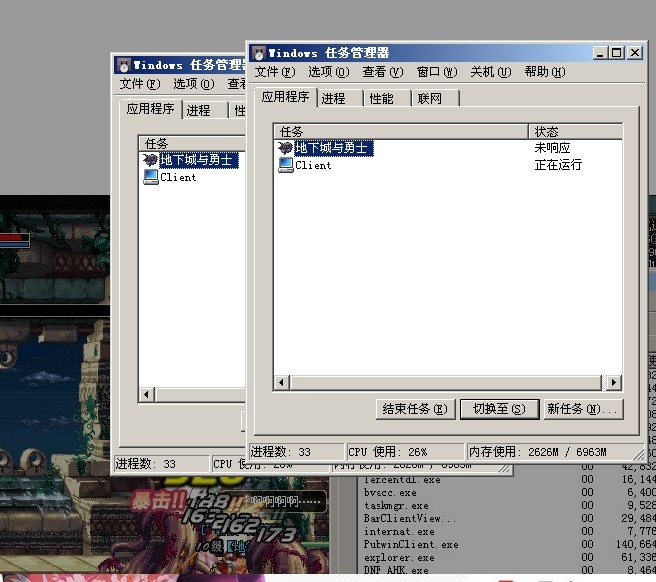Select Client in the back Task Manager list

pyautogui.click(x=178, y=177)
